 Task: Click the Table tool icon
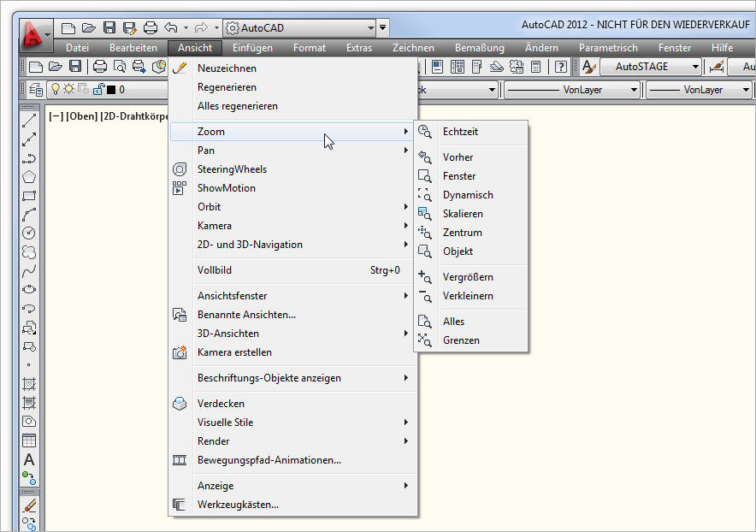pyautogui.click(x=29, y=440)
